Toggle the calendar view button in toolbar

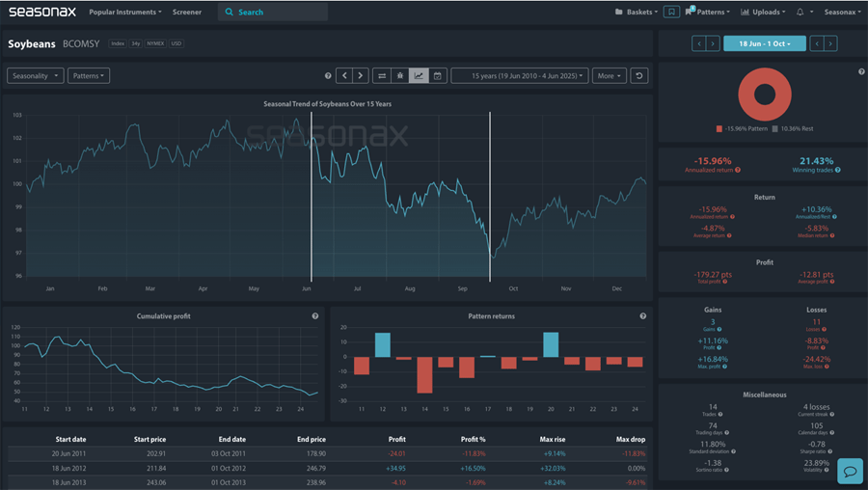tap(437, 75)
